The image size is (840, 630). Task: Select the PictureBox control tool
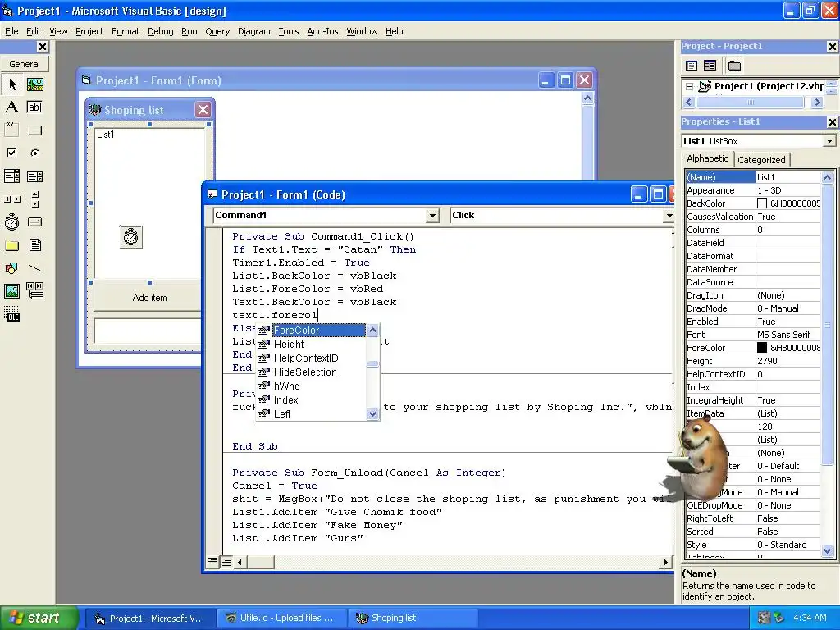34,84
